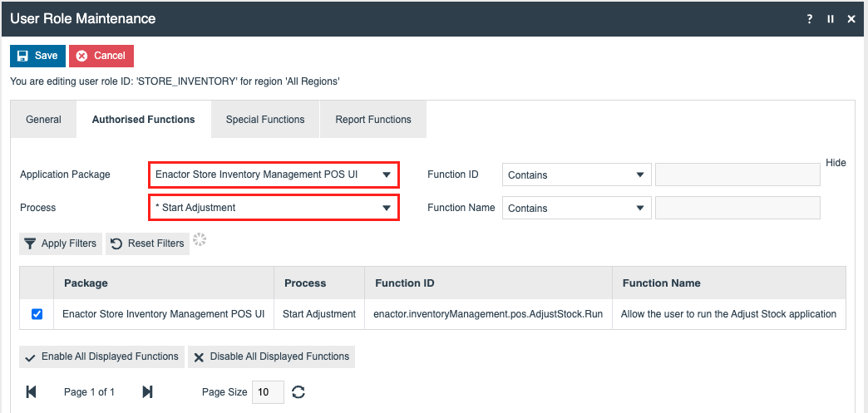Open the Special Functions tab
The height and width of the screenshot is (413, 868).
click(265, 120)
